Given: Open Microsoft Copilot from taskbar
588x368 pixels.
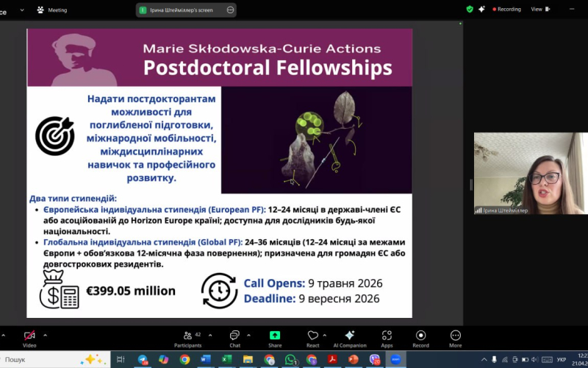Looking at the screenshot, I should point(164,360).
